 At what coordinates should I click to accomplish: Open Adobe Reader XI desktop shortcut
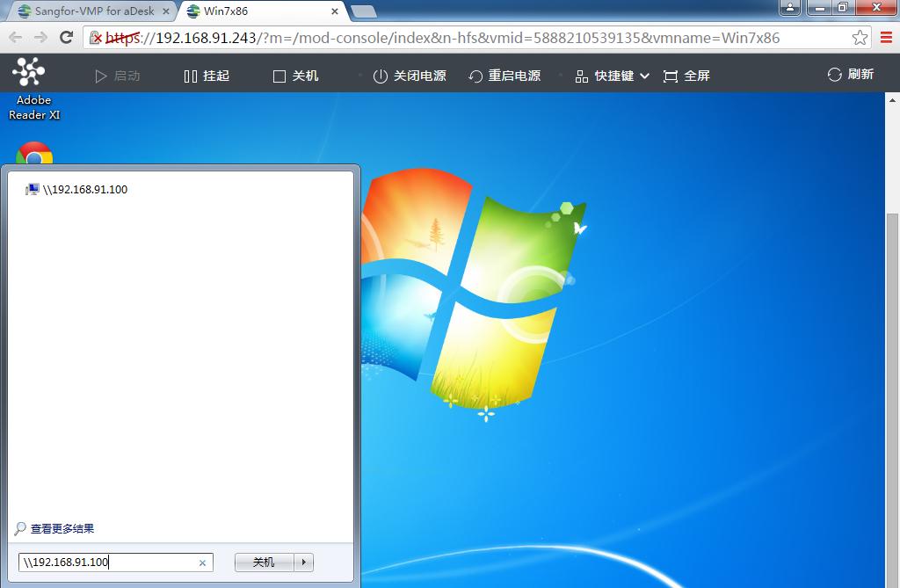tap(34, 107)
